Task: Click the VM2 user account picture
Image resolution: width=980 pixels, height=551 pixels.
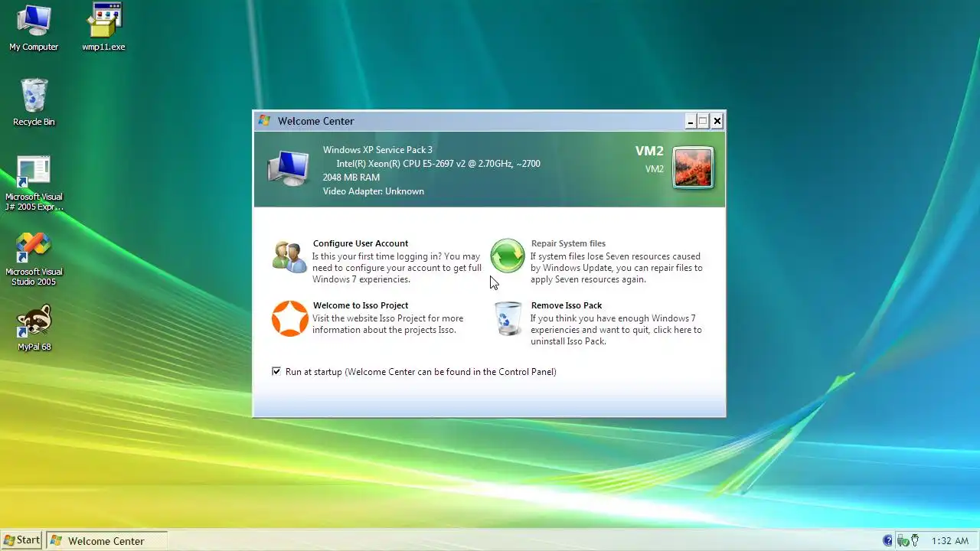Action: (x=694, y=168)
